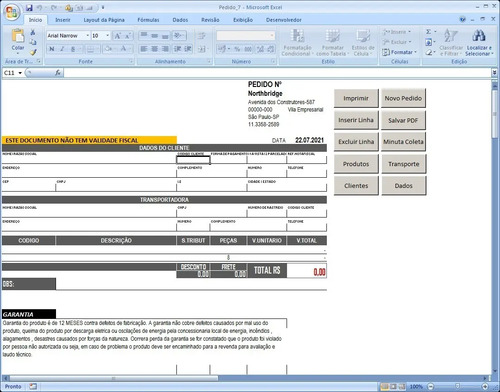
Task: Open the Layout da Página tab
Action: click(x=104, y=20)
